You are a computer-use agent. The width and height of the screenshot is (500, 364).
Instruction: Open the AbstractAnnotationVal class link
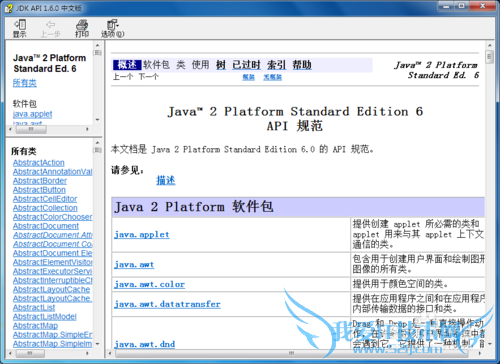[52, 172]
